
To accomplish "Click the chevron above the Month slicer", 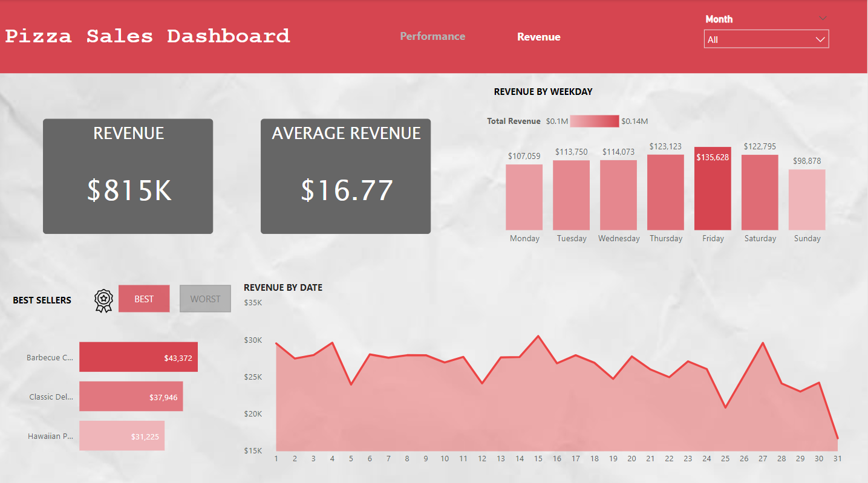I will click(x=822, y=18).
